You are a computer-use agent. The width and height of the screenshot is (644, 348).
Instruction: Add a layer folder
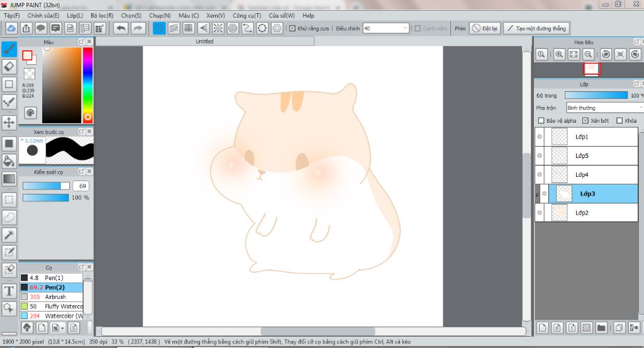point(601,327)
